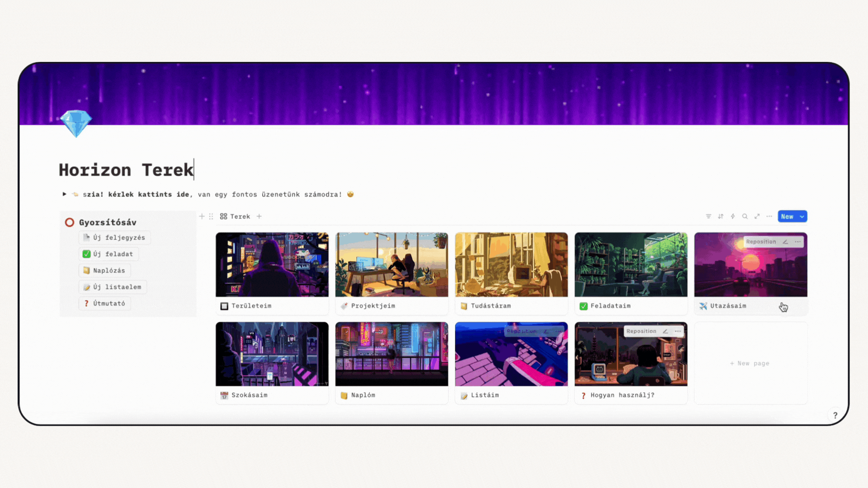This screenshot has height=488, width=868.
Task: Click the airplane icon beside Utazásaim
Action: point(703,306)
